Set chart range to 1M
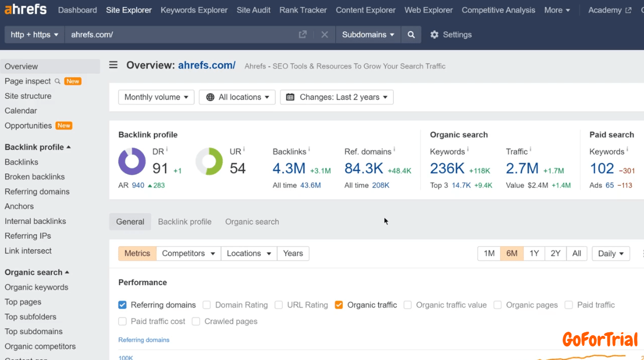Image resolution: width=644 pixels, height=360 pixels. (489, 253)
